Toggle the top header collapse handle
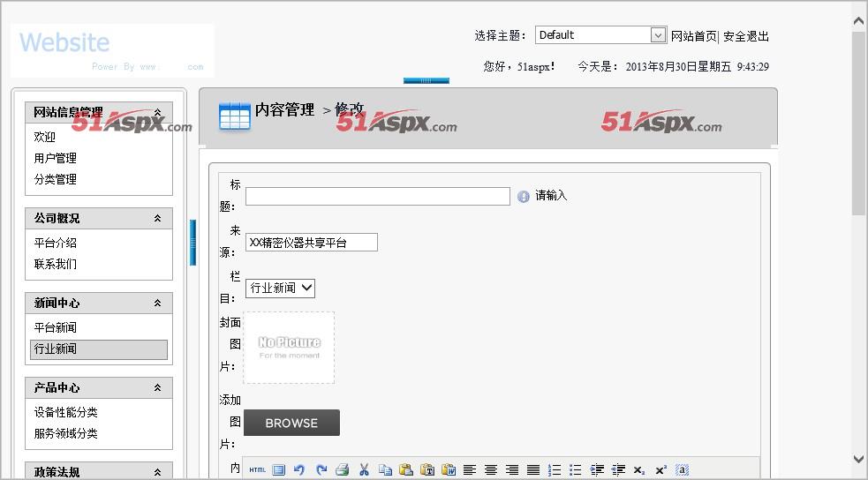Image resolution: width=868 pixels, height=480 pixels. point(426,81)
